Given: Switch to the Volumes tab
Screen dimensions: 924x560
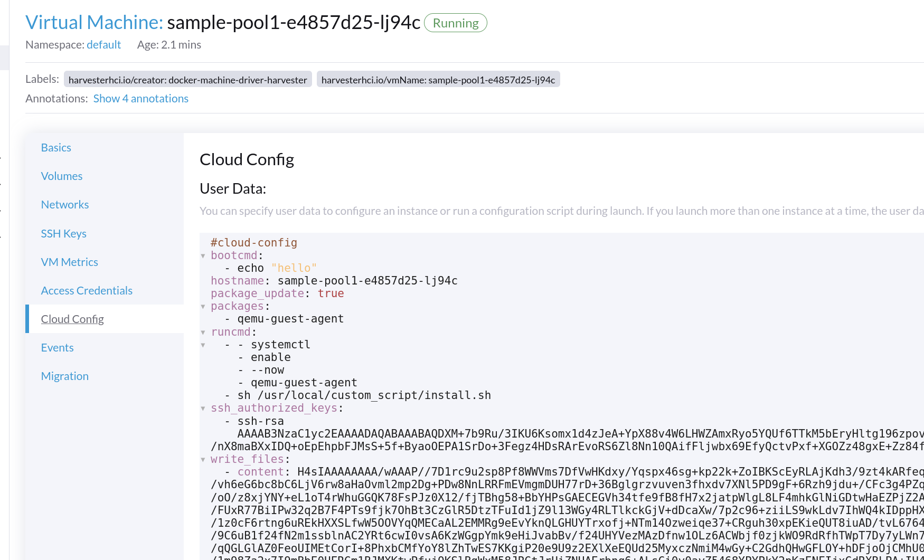Looking at the screenshot, I should (62, 176).
